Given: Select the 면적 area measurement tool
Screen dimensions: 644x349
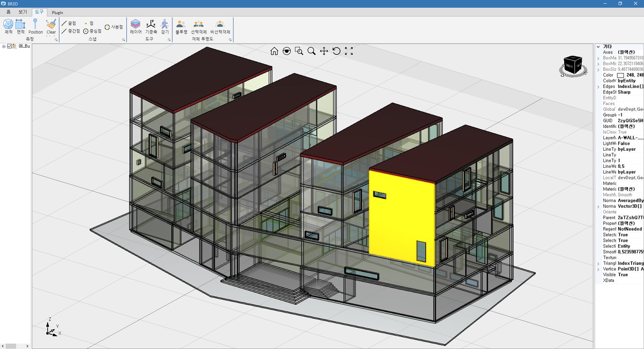Looking at the screenshot, I should 21,27.
